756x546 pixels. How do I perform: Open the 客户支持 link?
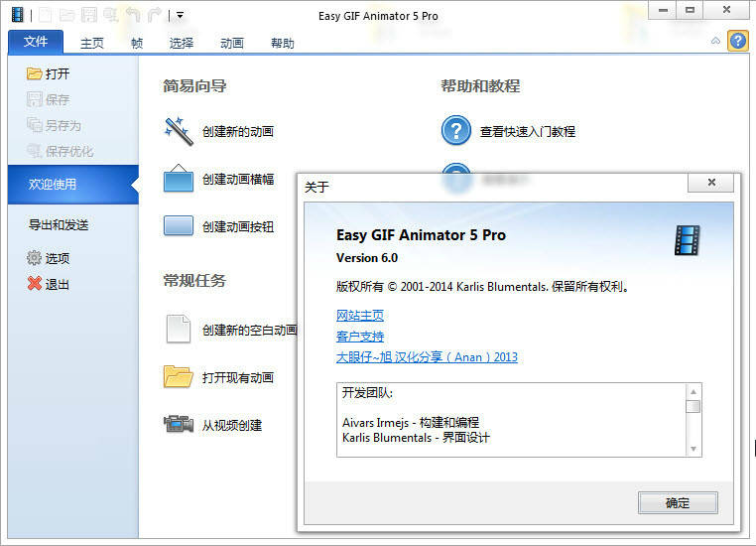pyautogui.click(x=360, y=337)
